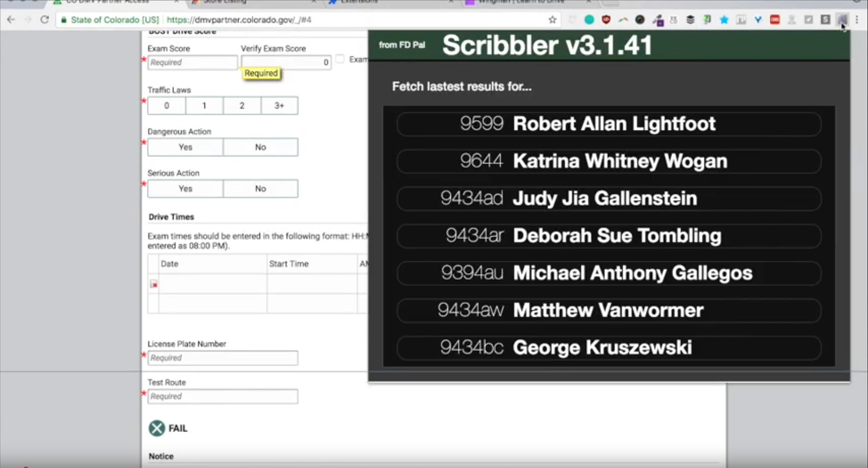Viewport: 868px width, 468px height.
Task: Bookmark page with the star icon
Action: coord(552,19)
